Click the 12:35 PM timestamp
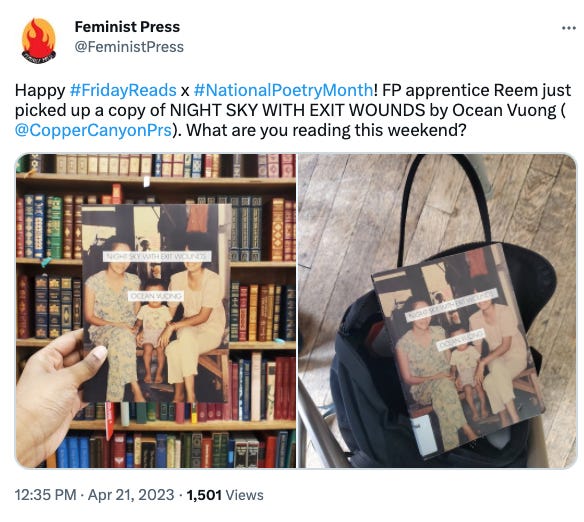584x522 pixels. (45, 495)
